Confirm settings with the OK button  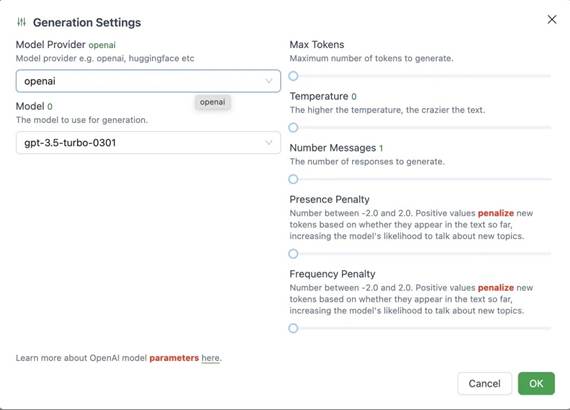(536, 383)
